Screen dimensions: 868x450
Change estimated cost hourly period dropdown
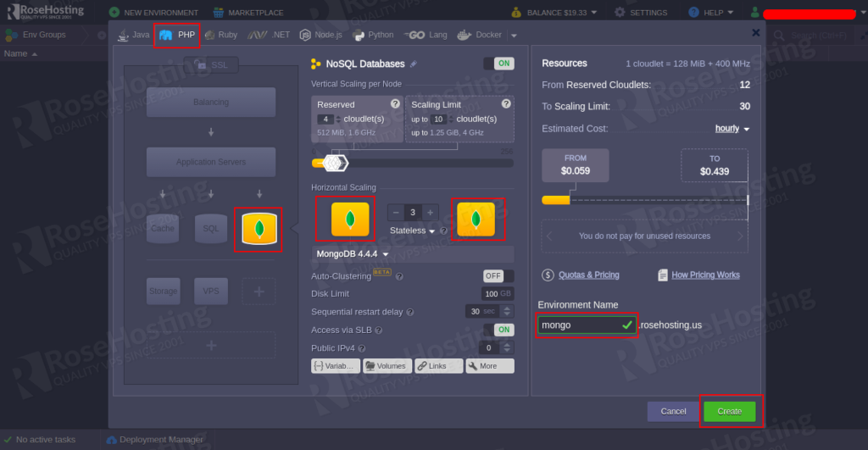[732, 129]
